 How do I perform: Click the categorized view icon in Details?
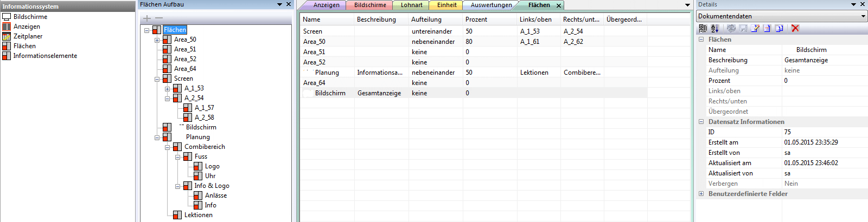[703, 28]
